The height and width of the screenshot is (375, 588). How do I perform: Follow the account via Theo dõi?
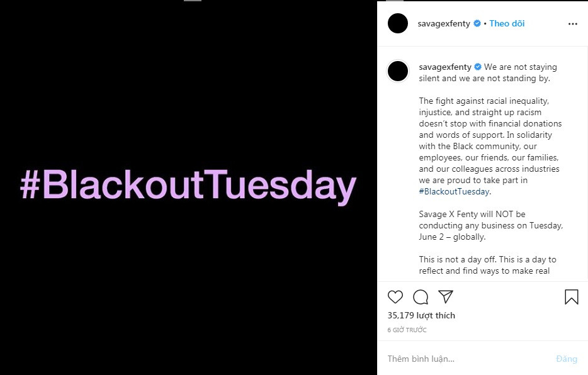pyautogui.click(x=507, y=24)
